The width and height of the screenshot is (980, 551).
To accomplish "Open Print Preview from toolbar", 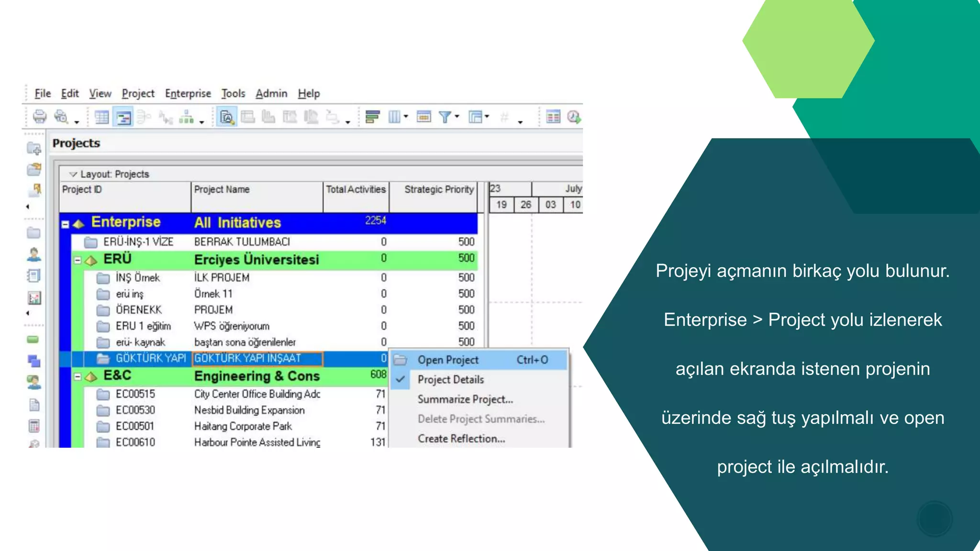I will point(61,116).
